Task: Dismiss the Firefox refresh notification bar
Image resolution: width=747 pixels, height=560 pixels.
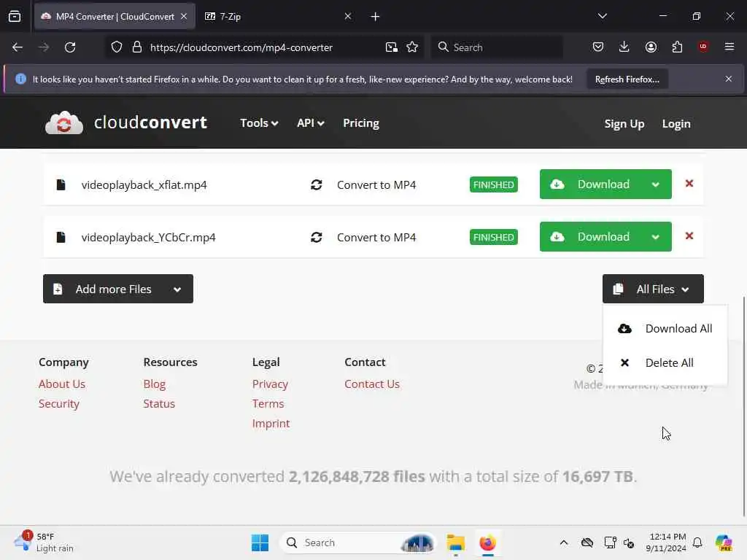Action: click(729, 79)
